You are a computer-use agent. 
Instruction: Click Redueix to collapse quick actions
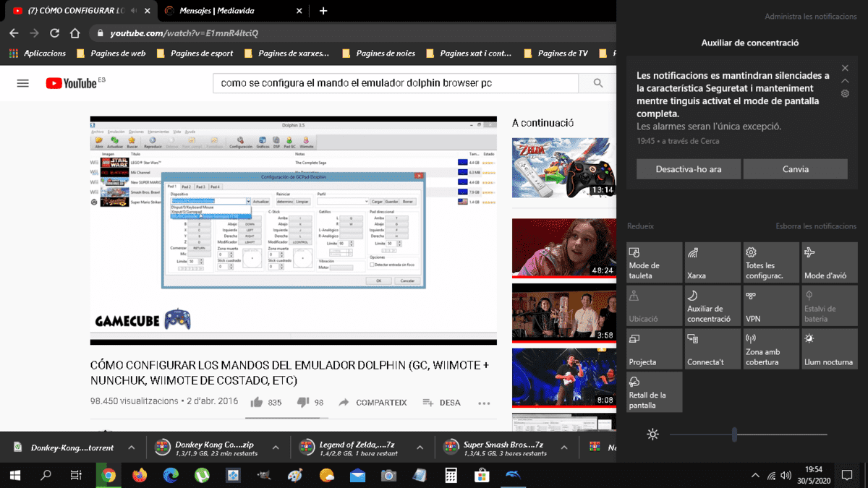641,226
